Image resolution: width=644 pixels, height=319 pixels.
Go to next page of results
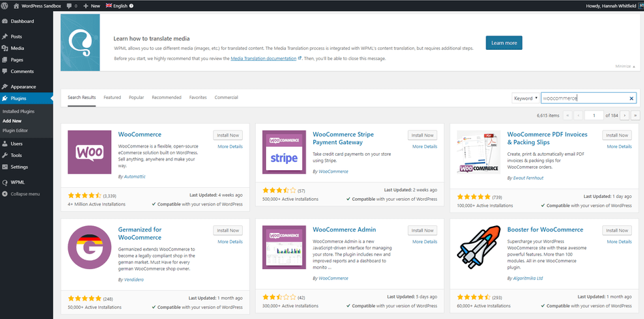coord(627,115)
